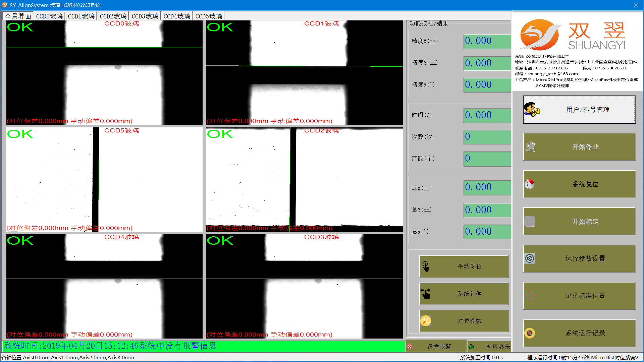Click the CCD2玻璃 camera image view

pos(304,179)
